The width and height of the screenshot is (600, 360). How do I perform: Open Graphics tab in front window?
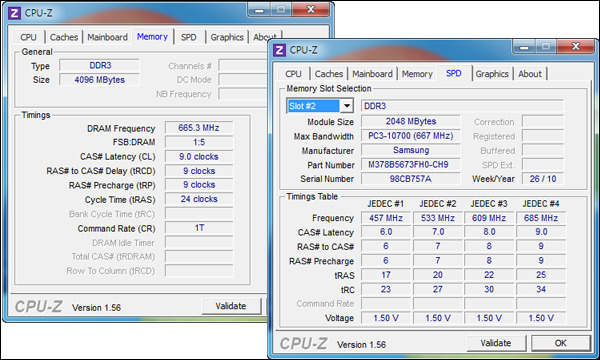click(x=492, y=74)
